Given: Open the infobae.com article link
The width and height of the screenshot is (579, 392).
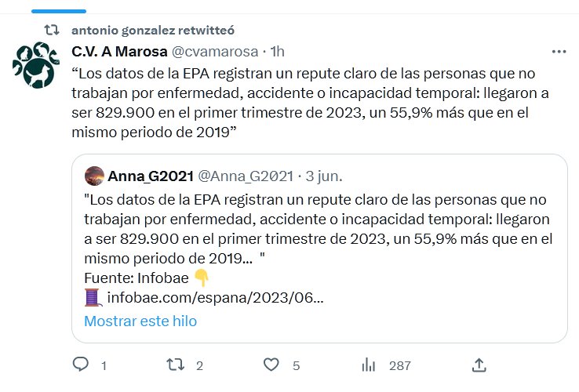Looking at the screenshot, I should click(216, 298).
